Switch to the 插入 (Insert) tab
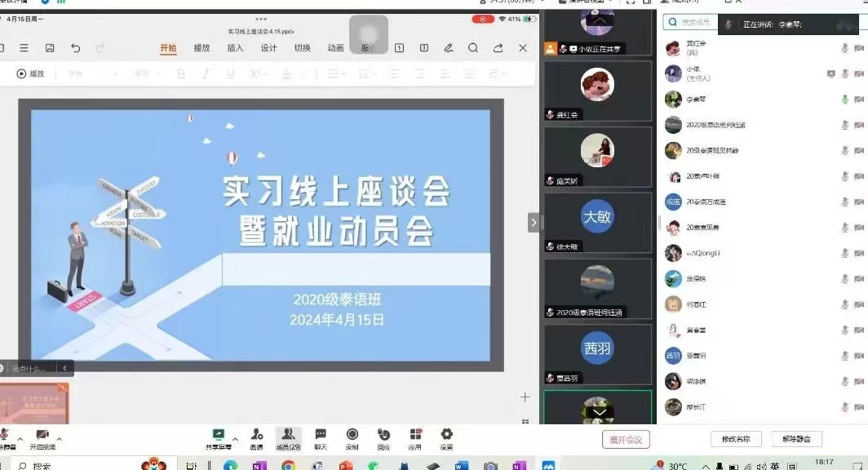 click(235, 48)
